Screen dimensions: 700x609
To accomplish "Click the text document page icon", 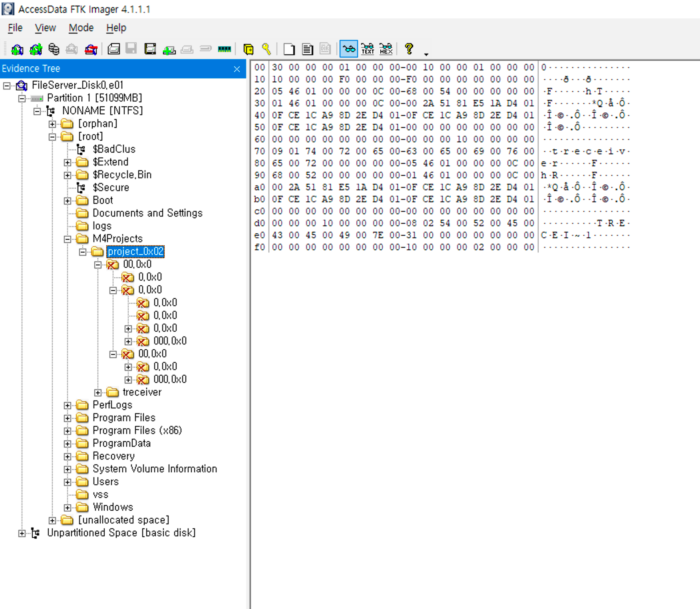I will (x=307, y=49).
